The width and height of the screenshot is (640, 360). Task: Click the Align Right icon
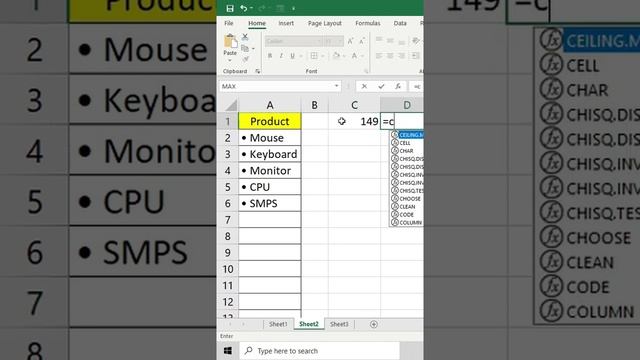[402, 56]
